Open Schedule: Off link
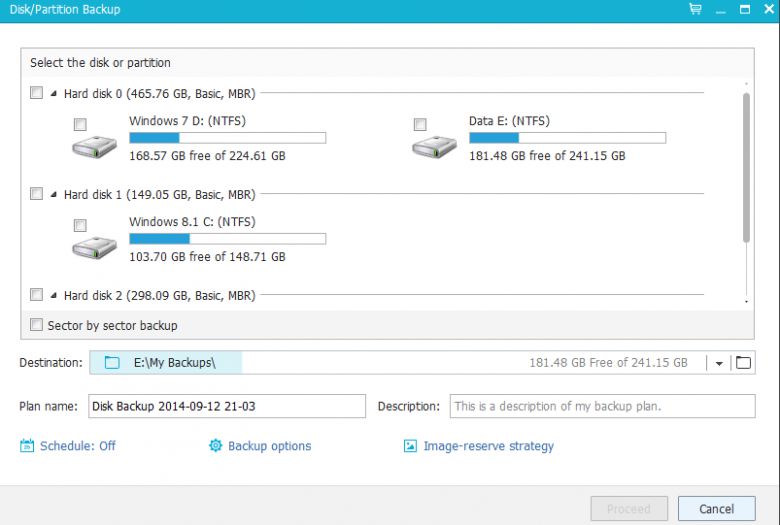This screenshot has width=780, height=525. [78, 446]
